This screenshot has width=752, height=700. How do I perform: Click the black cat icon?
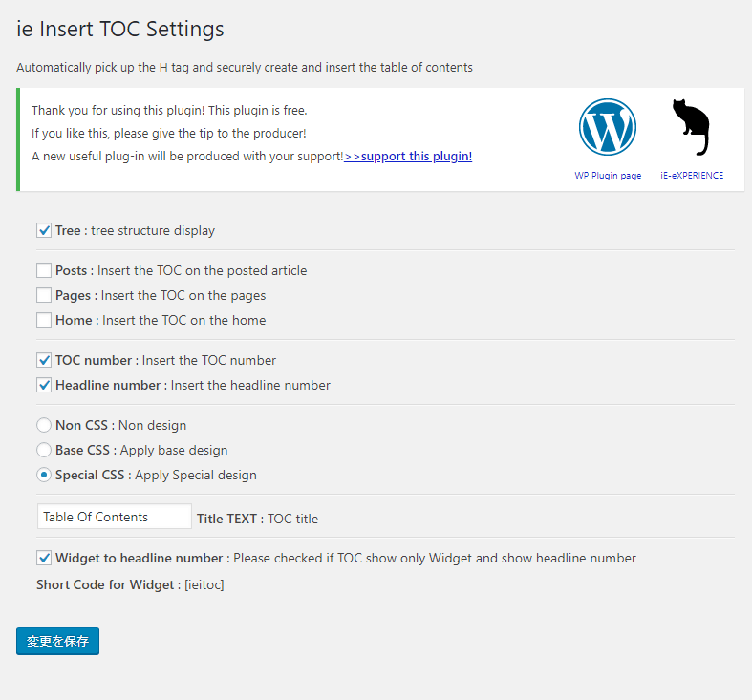pos(691,127)
